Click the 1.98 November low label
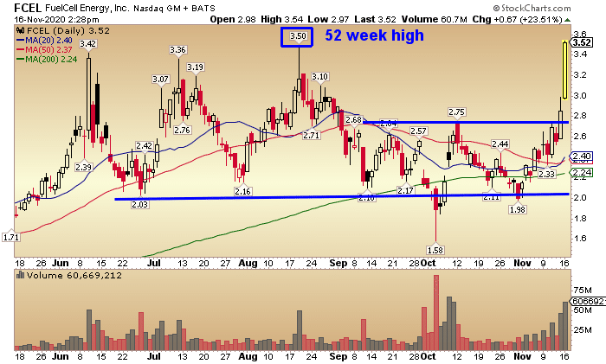The width and height of the screenshot is (606, 364). (518, 209)
